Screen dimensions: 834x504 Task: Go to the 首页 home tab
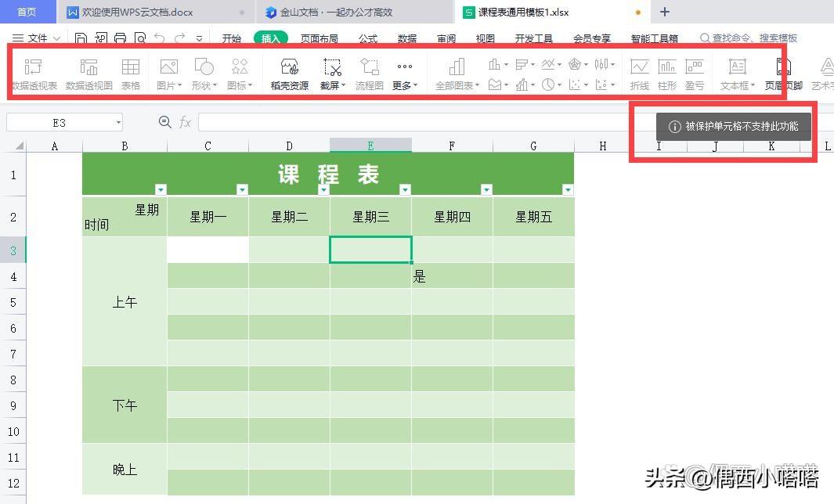(27, 12)
